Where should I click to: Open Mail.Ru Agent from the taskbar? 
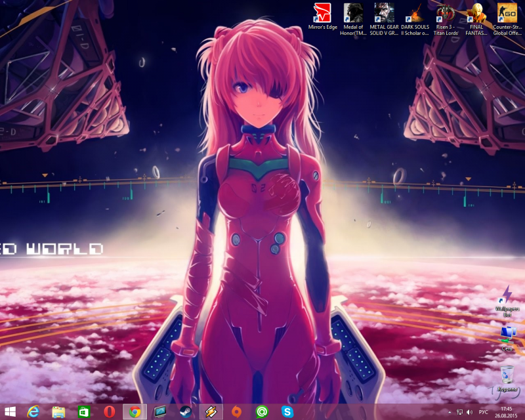pos(262,411)
